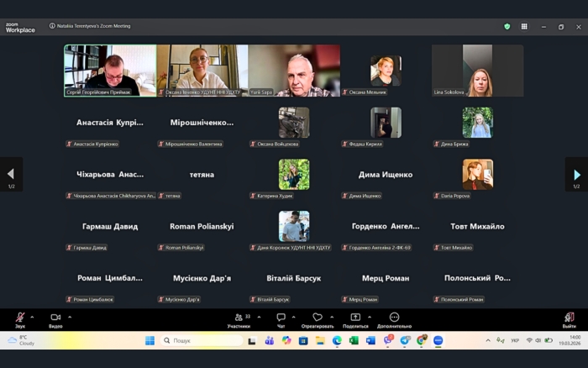Open the Чат chat panel

pos(281,318)
